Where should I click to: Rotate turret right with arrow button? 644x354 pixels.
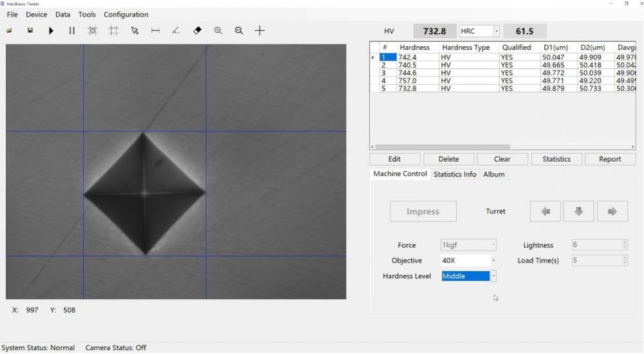tap(612, 212)
